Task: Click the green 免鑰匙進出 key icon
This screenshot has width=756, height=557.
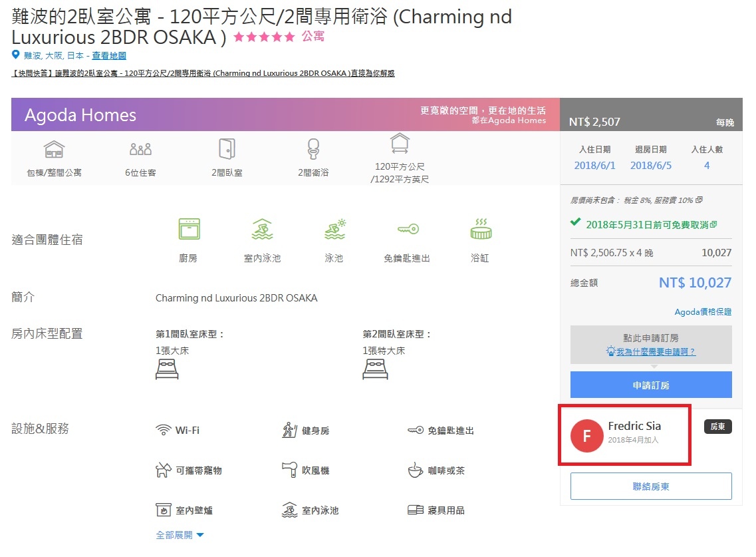Action: [408, 229]
